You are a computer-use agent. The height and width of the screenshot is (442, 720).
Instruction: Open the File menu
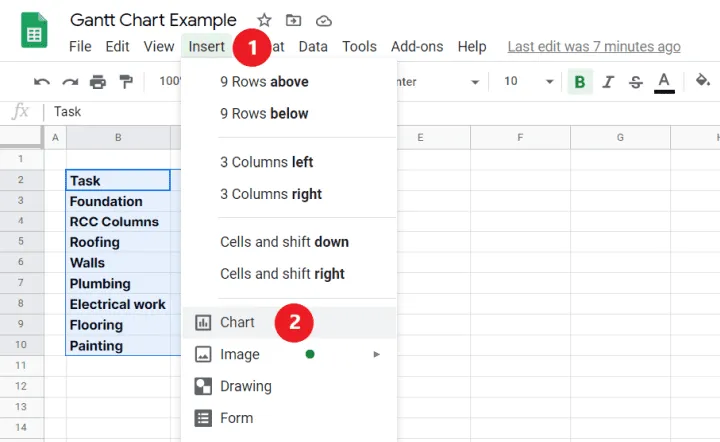point(80,46)
